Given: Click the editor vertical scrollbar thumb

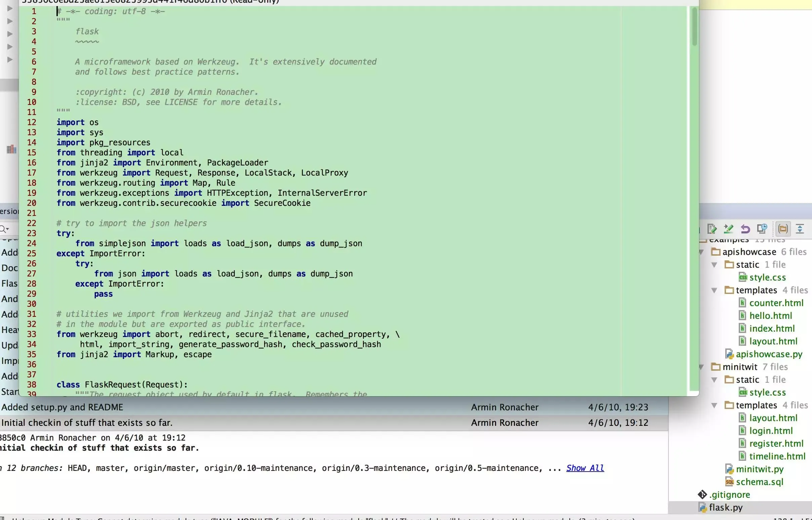Looking at the screenshot, I should click(x=694, y=27).
